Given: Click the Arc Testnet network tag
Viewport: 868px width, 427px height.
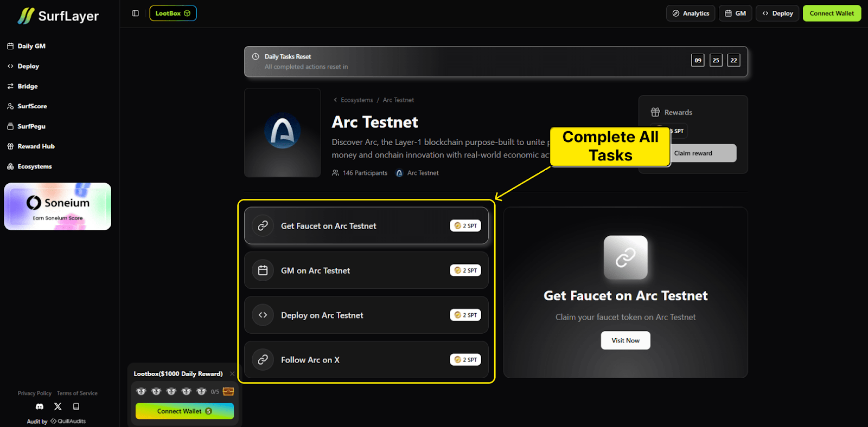Looking at the screenshot, I should click(x=417, y=173).
